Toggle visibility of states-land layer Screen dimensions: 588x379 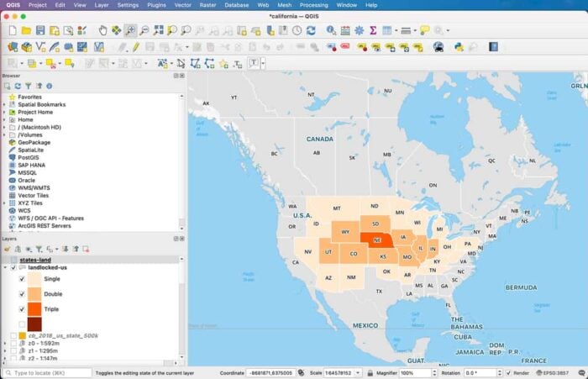click(13, 260)
